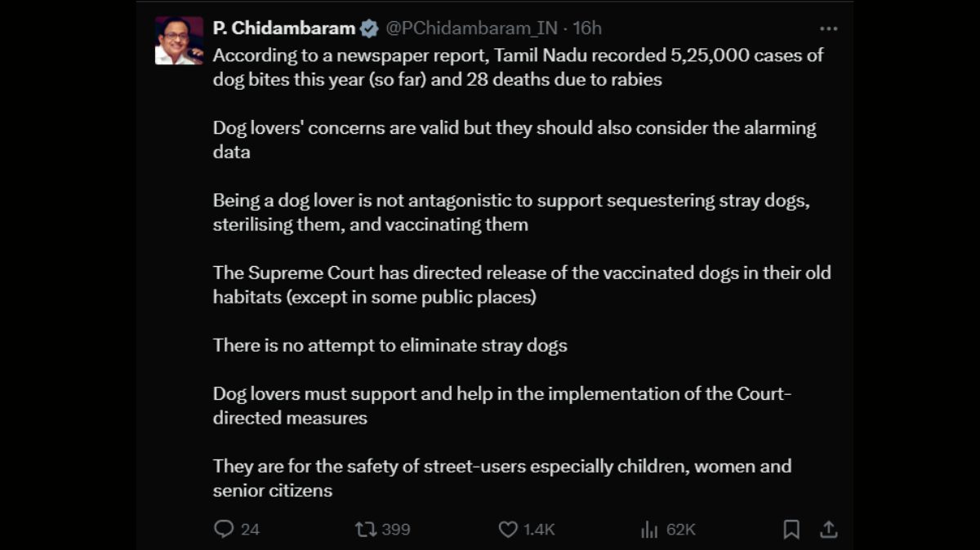Click the blue verified badge

(x=369, y=29)
